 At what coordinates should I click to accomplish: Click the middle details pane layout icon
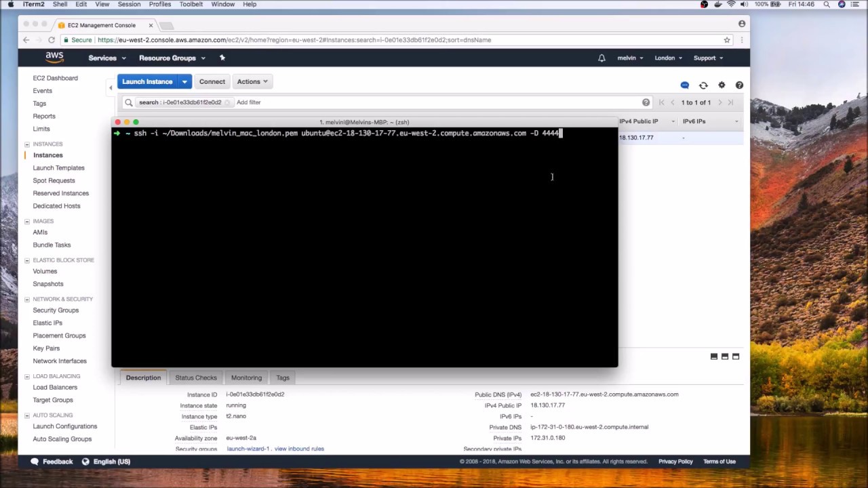click(725, 357)
